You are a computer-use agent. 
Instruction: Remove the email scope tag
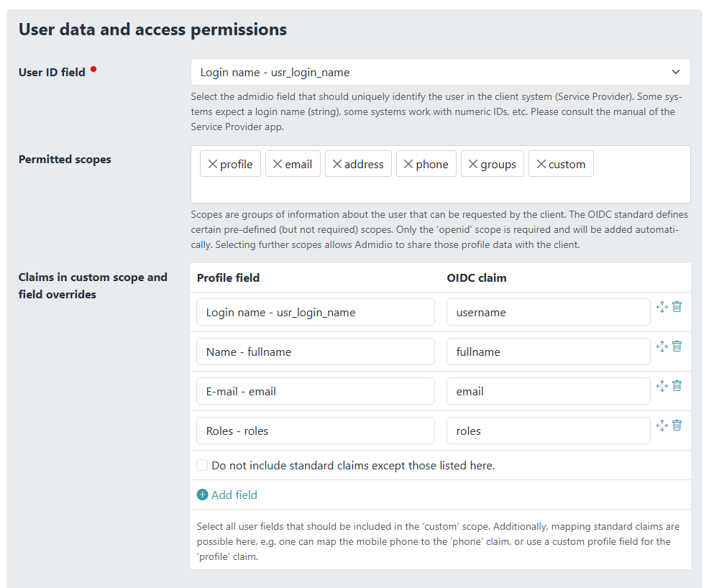coord(277,165)
